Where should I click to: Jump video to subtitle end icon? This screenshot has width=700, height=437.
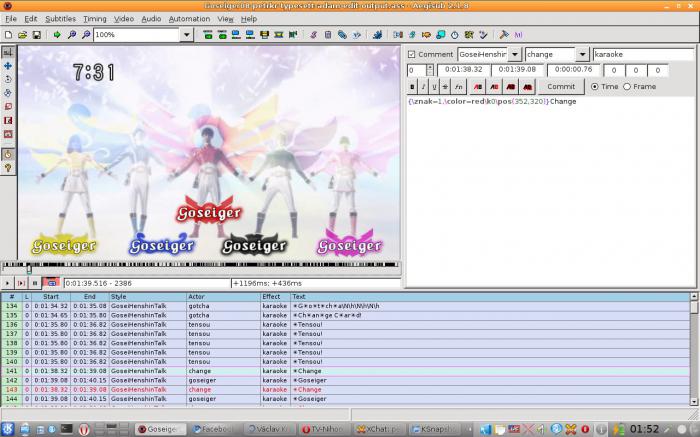[222, 34]
